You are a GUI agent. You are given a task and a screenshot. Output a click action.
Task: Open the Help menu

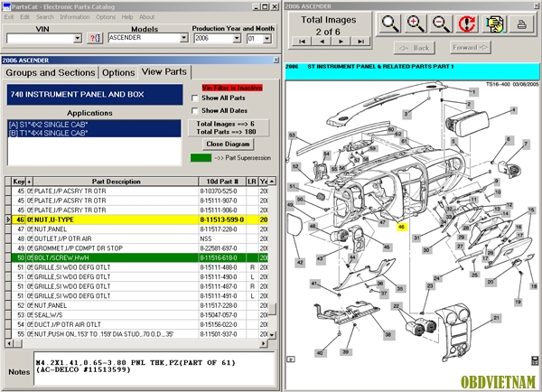tap(127, 17)
